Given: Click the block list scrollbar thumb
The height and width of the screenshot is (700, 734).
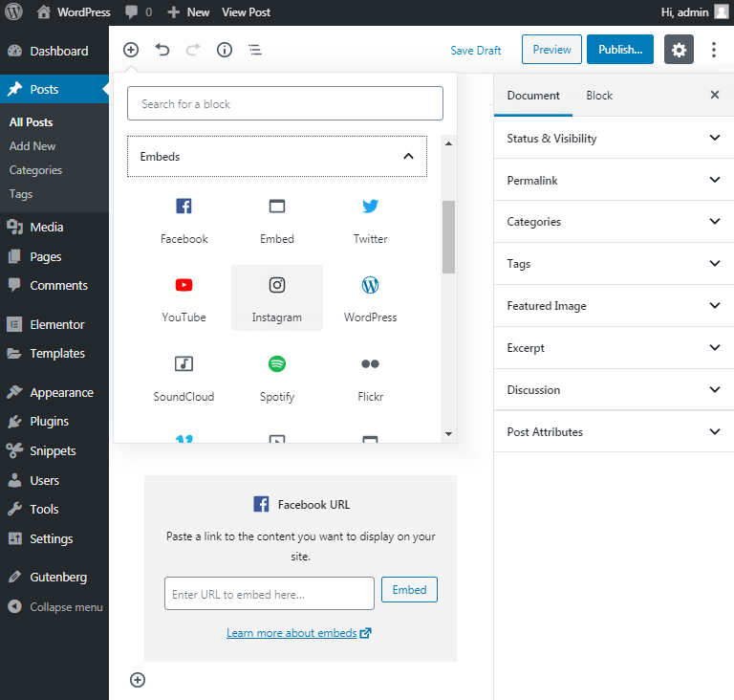Looking at the screenshot, I should 448,236.
